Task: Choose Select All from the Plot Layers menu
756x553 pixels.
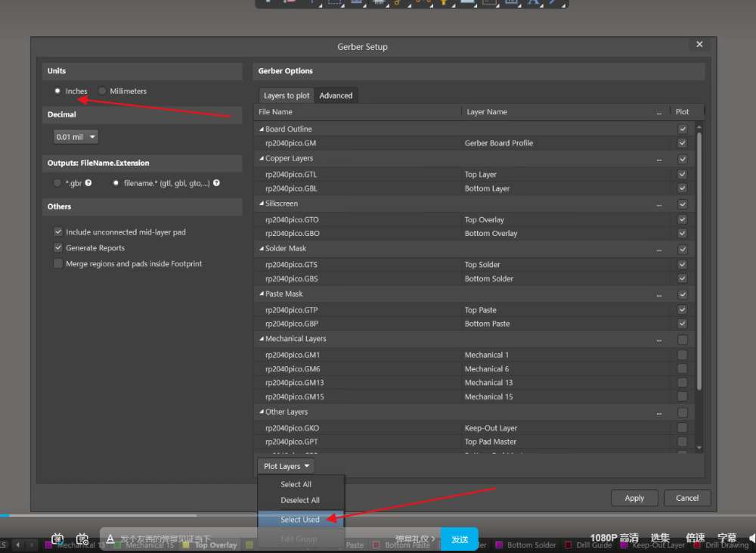Action: point(301,484)
